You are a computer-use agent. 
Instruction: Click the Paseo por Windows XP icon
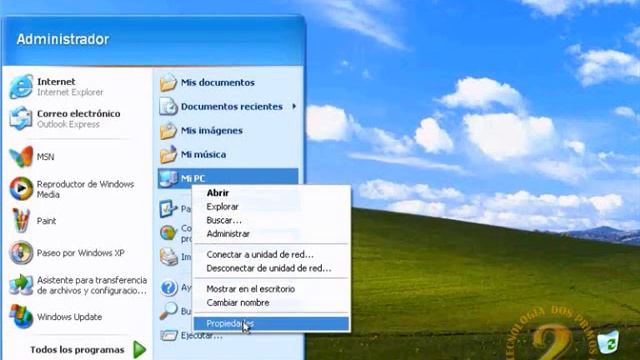point(21,253)
